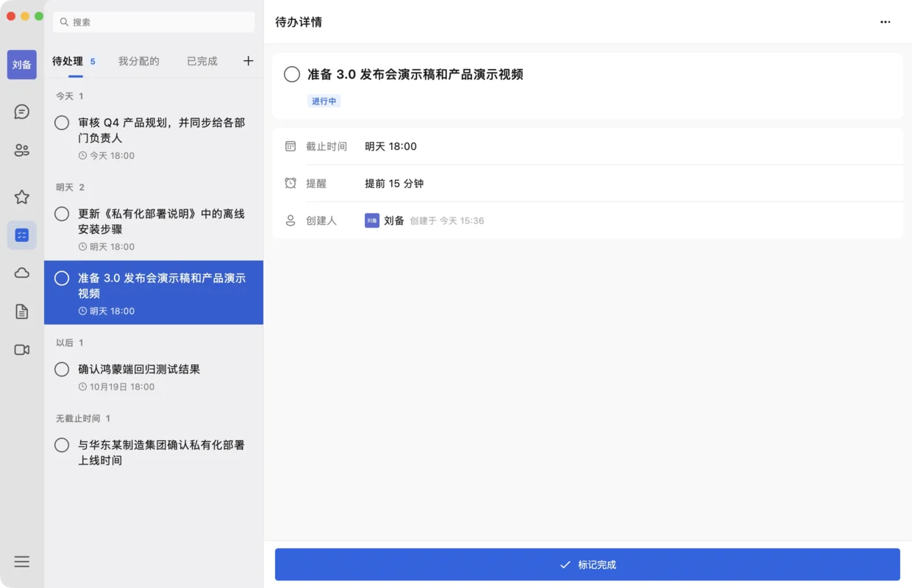Open the documents icon in sidebar

22,312
